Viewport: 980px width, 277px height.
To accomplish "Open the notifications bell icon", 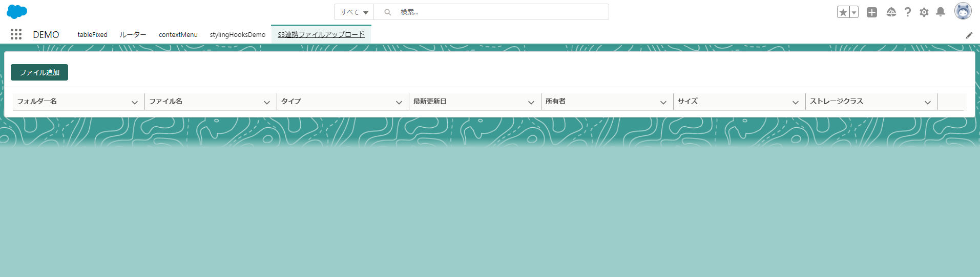I will click(x=941, y=12).
